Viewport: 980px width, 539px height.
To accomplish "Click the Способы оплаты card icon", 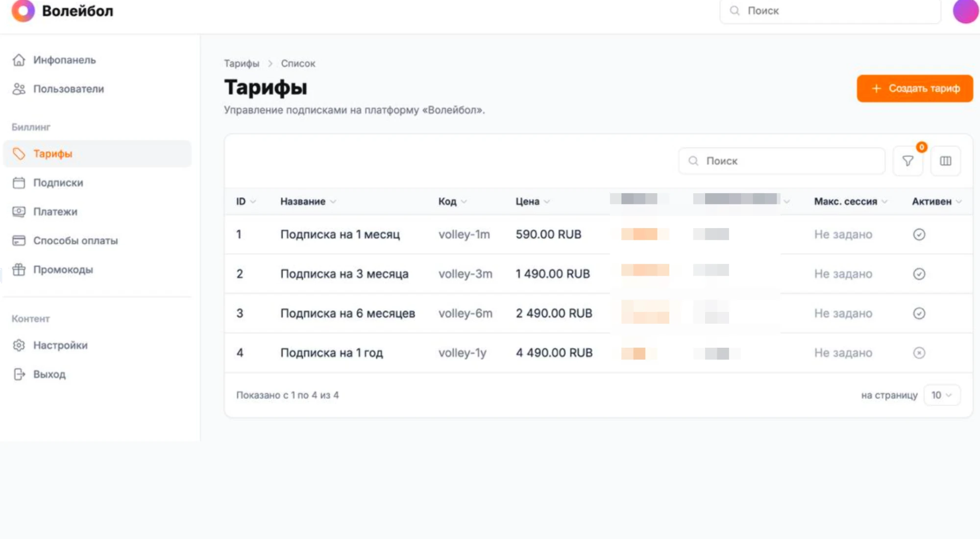I will click(x=19, y=240).
